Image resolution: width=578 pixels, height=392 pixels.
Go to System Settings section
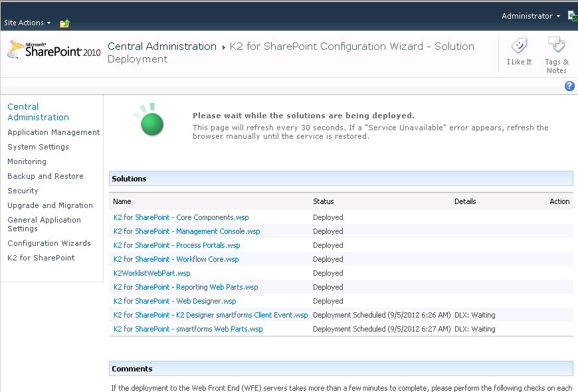coord(38,147)
